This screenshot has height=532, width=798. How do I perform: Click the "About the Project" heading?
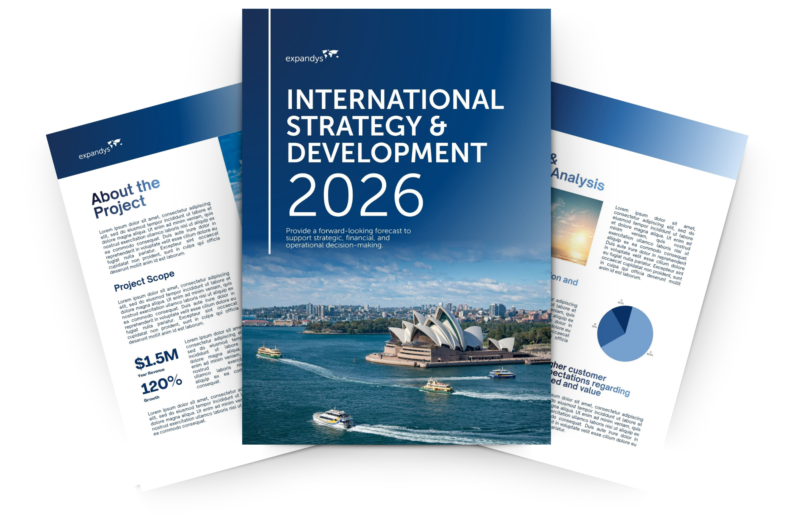pos(125,198)
